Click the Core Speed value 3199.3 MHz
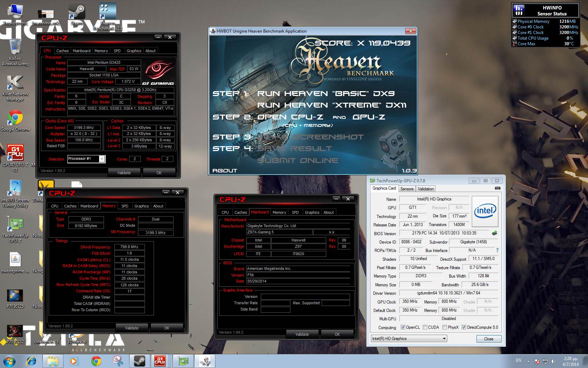 pos(84,128)
